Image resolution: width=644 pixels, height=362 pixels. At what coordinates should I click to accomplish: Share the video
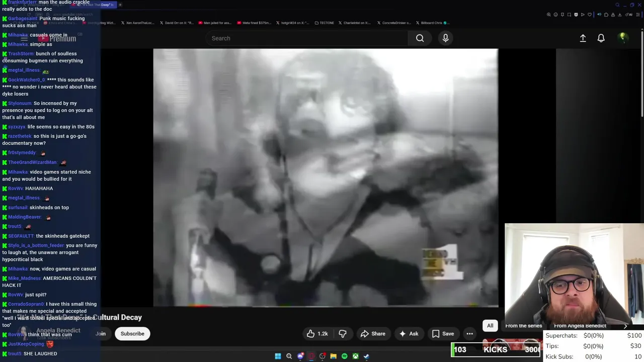tap(373, 334)
